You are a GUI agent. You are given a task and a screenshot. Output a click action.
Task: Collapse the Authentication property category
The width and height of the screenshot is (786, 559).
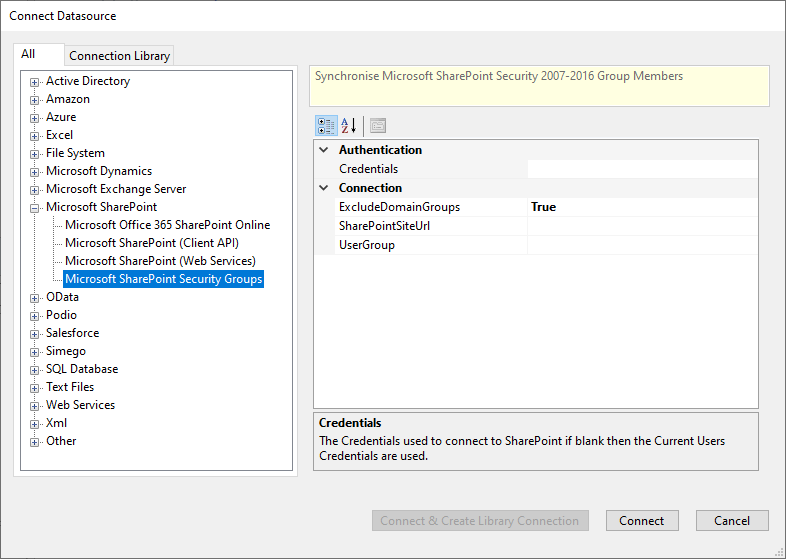(324, 150)
